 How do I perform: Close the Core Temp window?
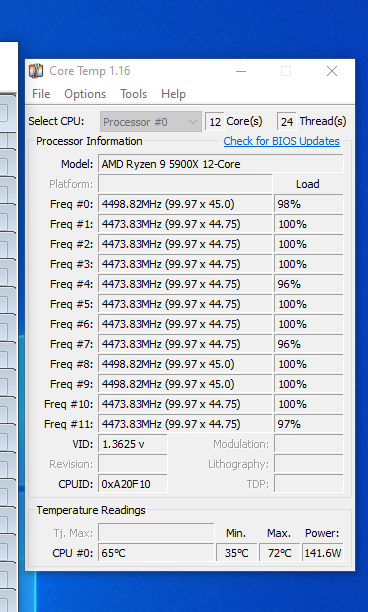332,71
